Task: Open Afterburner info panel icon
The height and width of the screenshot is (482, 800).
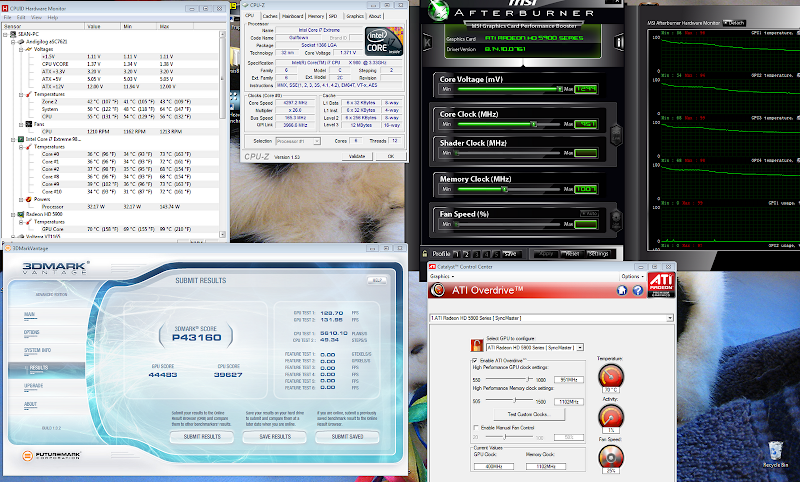Action: pyautogui.click(x=619, y=42)
